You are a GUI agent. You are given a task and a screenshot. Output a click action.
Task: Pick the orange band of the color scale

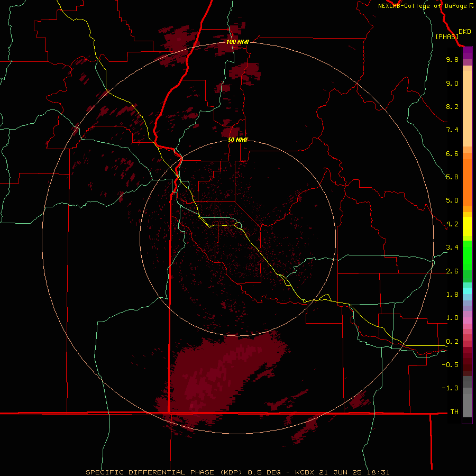467,182
